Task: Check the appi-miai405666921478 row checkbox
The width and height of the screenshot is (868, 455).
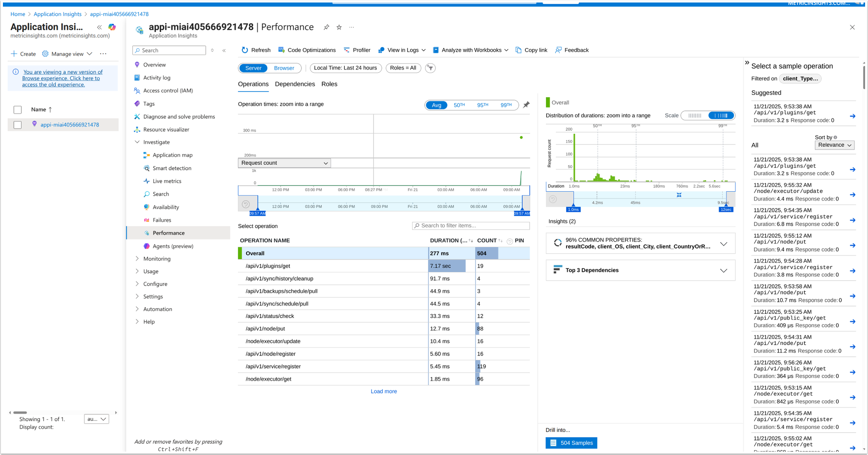Action: (17, 125)
